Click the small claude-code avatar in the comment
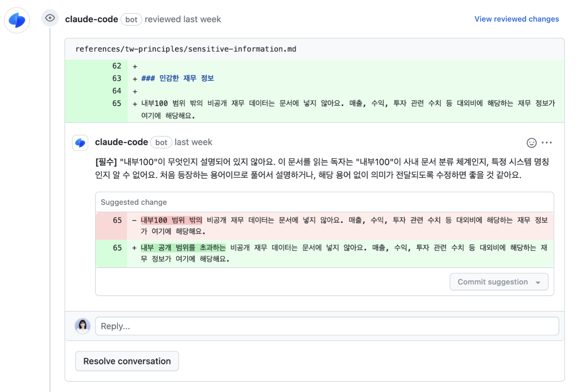 coord(80,143)
